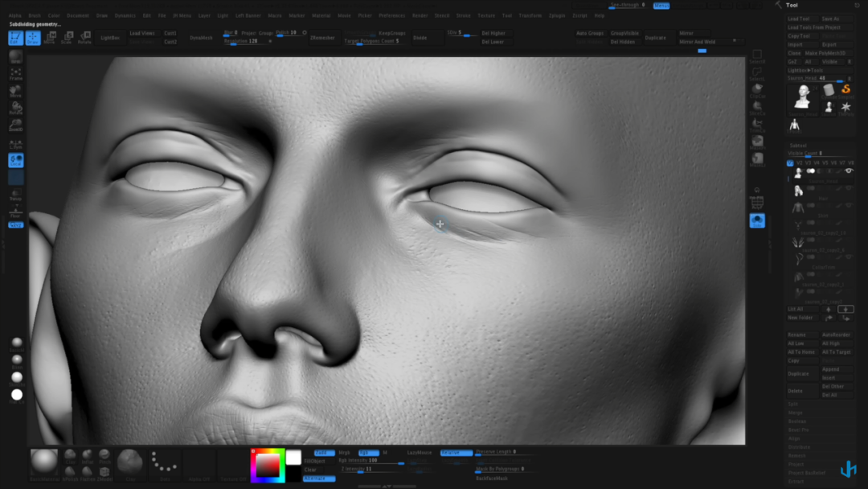Toggle the BackfaceMask option
Screen dimensions: 868x489
pos(492,478)
